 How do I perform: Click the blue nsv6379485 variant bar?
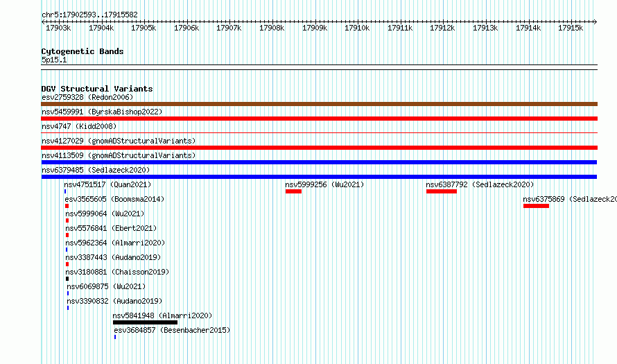click(x=319, y=177)
